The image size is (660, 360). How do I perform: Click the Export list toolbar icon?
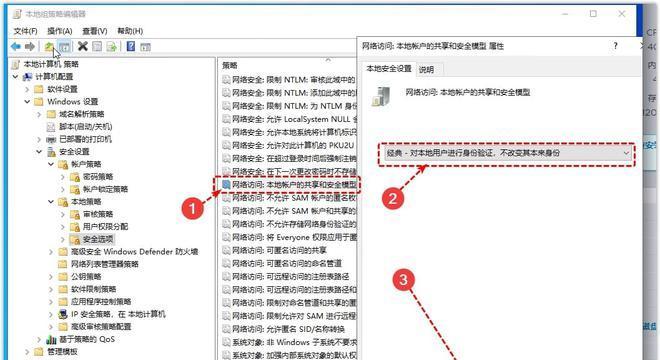click(112, 46)
